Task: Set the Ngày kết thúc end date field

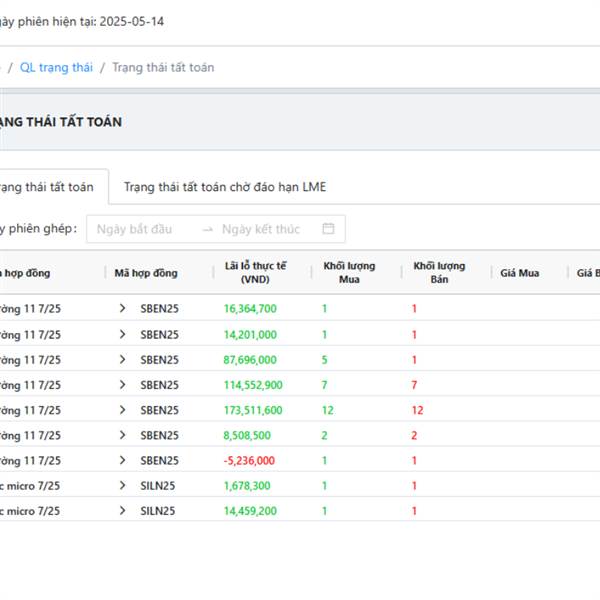Action: coord(261,229)
